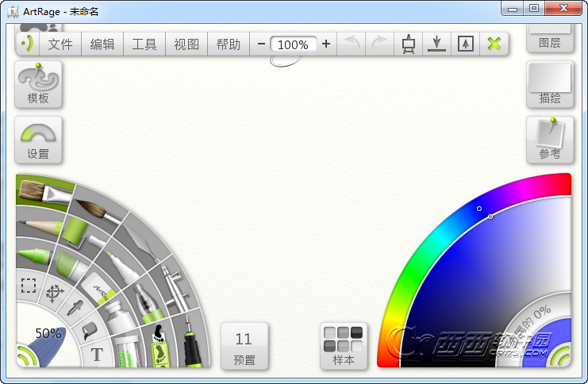Viewport: 588px width, 384px height.
Task: Close the ArtRage window
Action: pos(563,8)
